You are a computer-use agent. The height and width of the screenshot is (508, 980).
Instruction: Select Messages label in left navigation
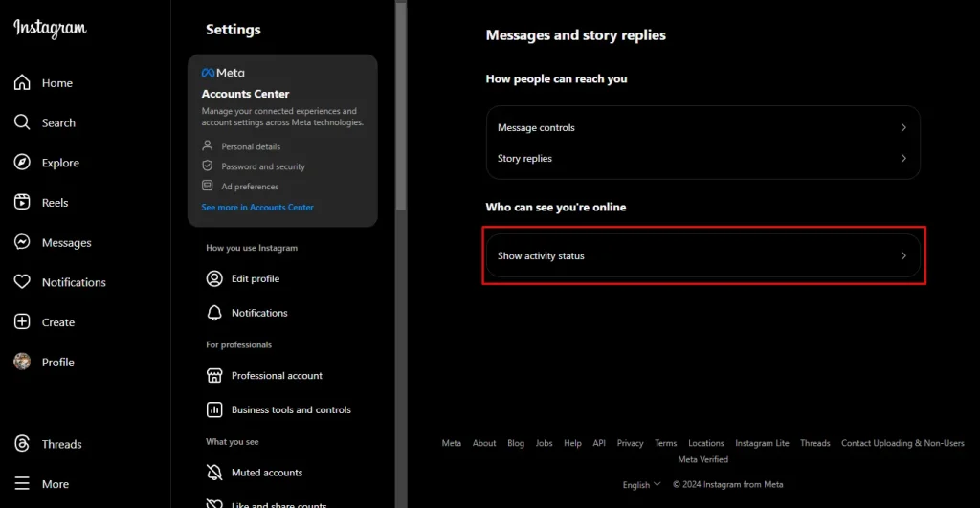click(66, 243)
